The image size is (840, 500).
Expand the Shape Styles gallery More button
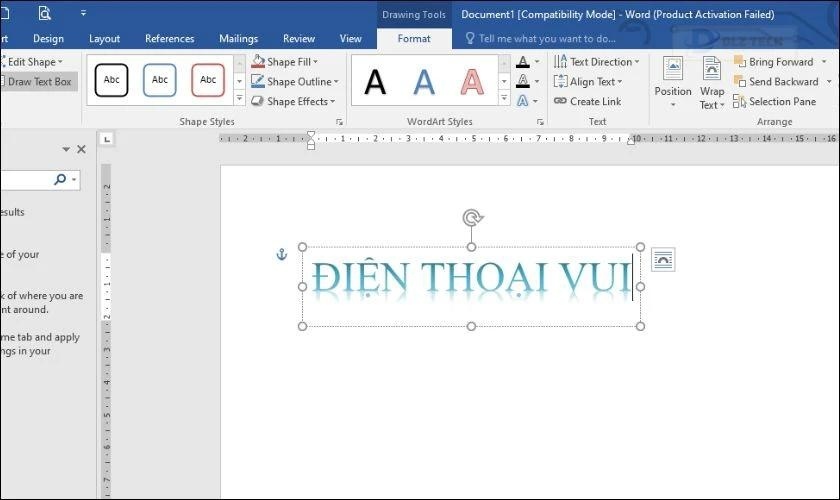click(x=239, y=99)
